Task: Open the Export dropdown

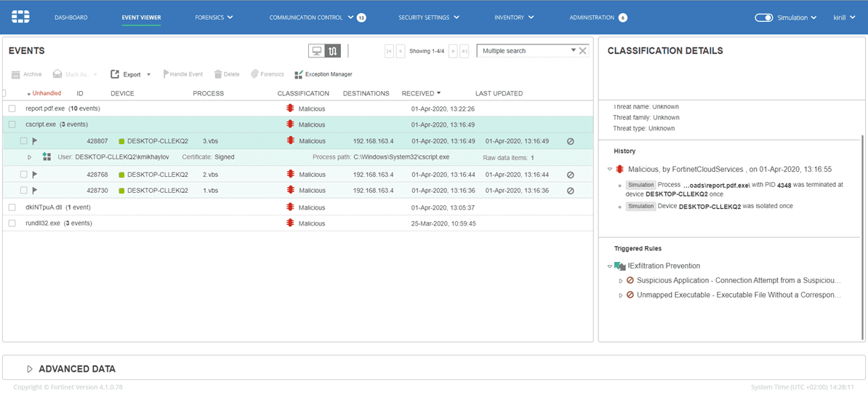Action: point(148,74)
